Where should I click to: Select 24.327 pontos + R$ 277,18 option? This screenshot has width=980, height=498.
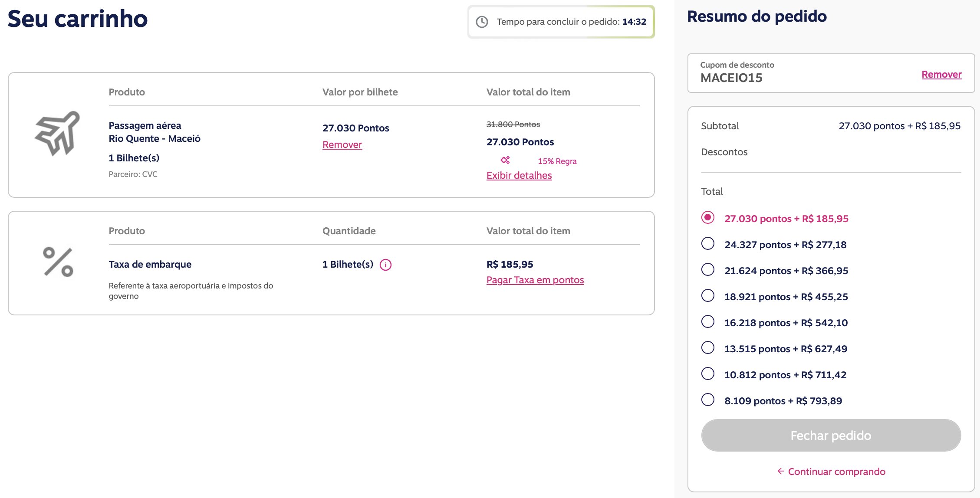click(x=708, y=243)
